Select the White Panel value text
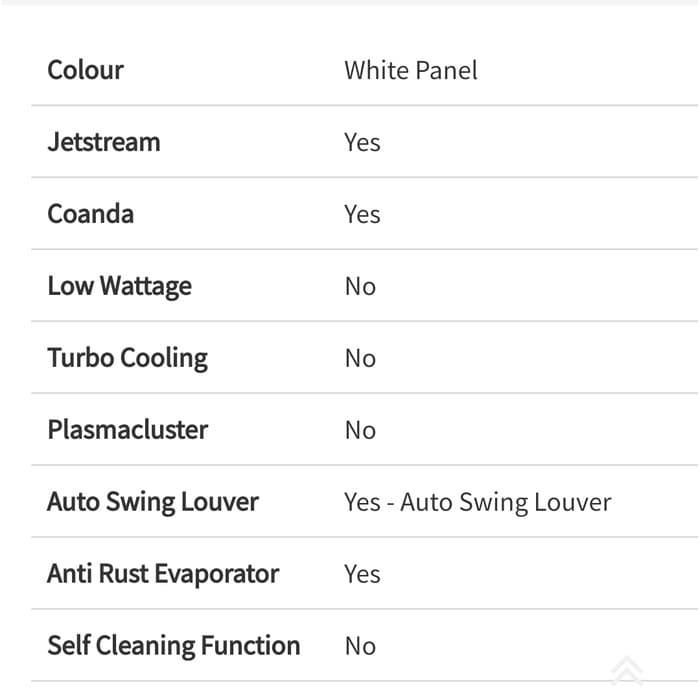Screen dimensions: 700x700 coord(411,70)
